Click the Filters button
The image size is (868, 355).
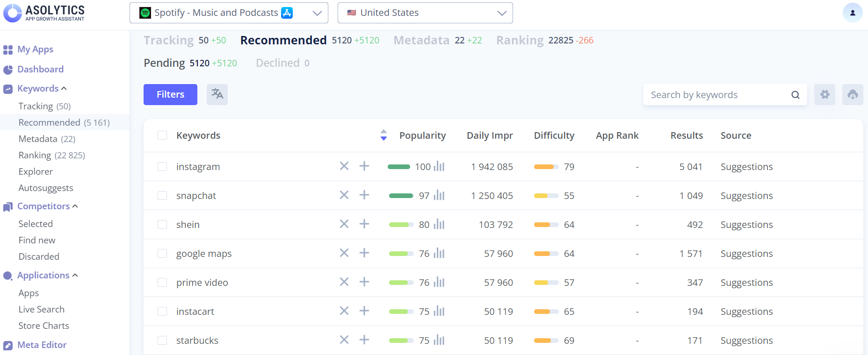pos(170,94)
